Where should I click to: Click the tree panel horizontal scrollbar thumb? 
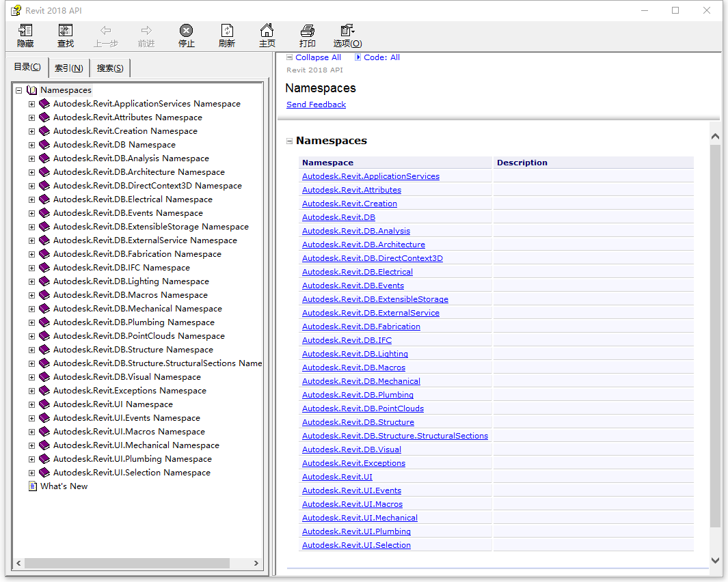point(126,563)
